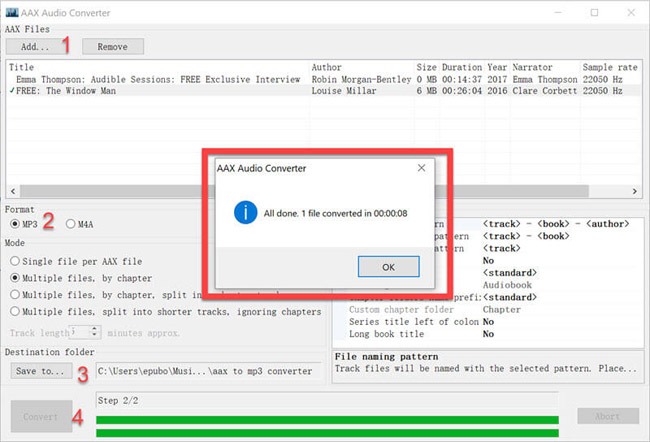Choose Multiple files, by chapter mode

[81, 278]
